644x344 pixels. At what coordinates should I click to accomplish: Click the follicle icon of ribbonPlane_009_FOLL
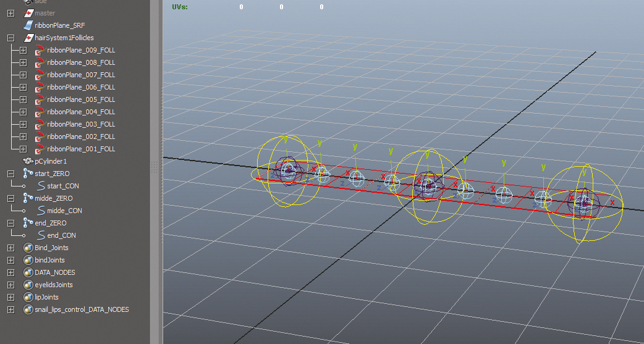coord(40,50)
